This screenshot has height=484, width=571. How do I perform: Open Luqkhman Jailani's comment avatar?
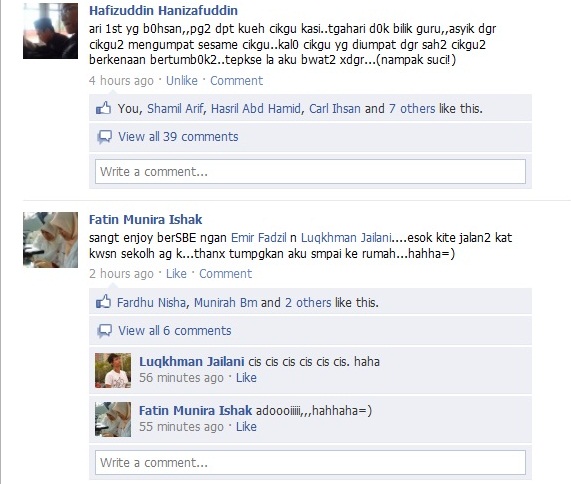pyautogui.click(x=113, y=370)
